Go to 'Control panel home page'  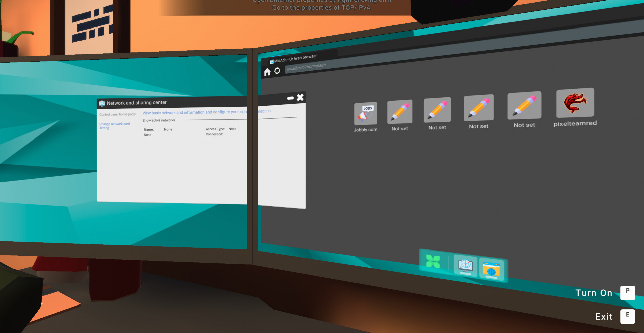117,114
